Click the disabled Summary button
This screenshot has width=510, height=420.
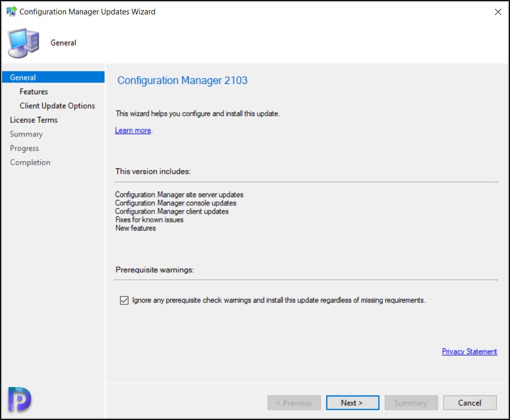[411, 403]
